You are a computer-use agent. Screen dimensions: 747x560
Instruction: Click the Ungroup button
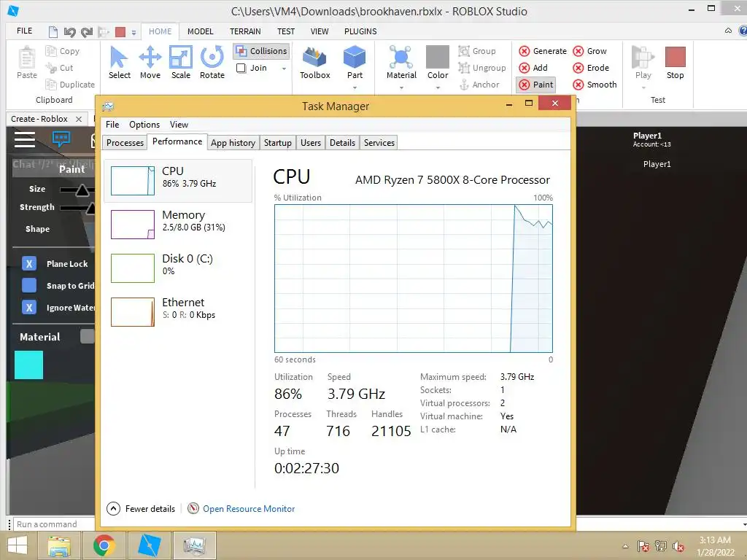pos(482,68)
